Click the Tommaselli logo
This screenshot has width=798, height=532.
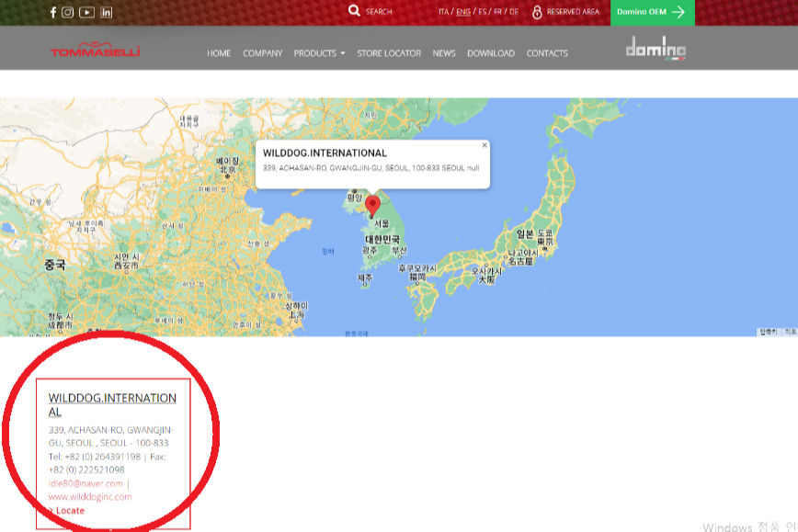click(x=96, y=50)
